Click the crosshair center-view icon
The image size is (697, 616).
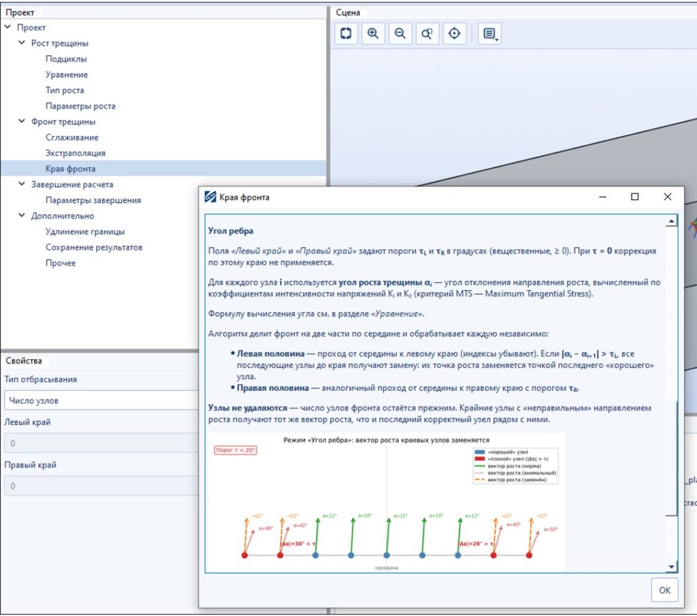[454, 33]
